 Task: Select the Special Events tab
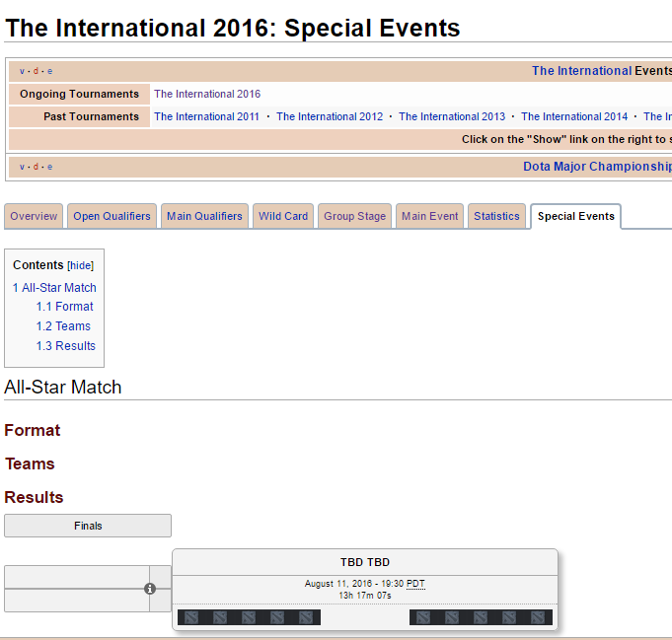[x=576, y=216]
